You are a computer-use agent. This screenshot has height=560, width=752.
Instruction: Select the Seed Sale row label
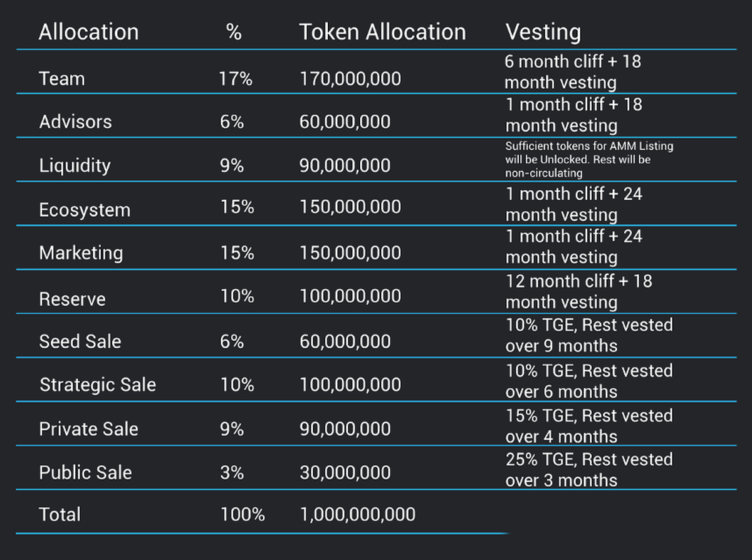click(x=80, y=341)
